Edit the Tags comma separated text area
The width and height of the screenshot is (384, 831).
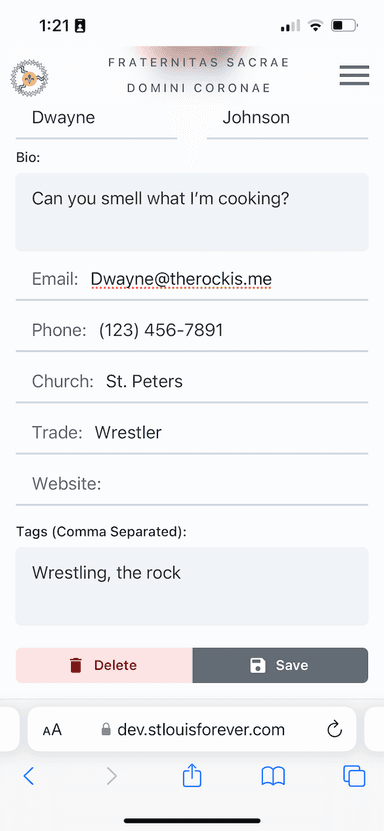point(192,586)
